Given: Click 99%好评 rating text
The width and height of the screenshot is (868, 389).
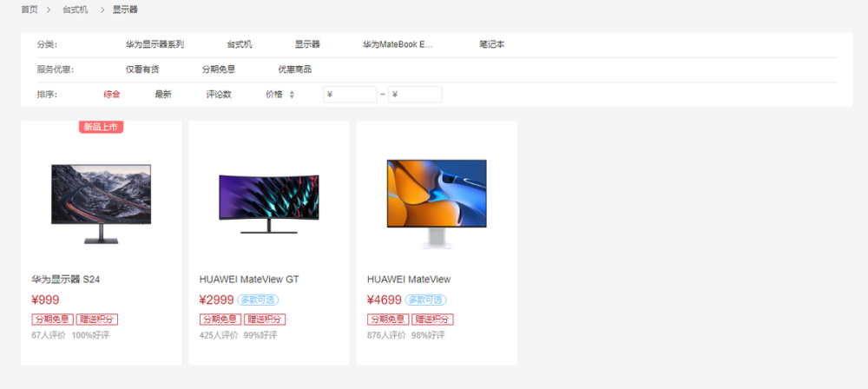Looking at the screenshot, I should 260,336.
